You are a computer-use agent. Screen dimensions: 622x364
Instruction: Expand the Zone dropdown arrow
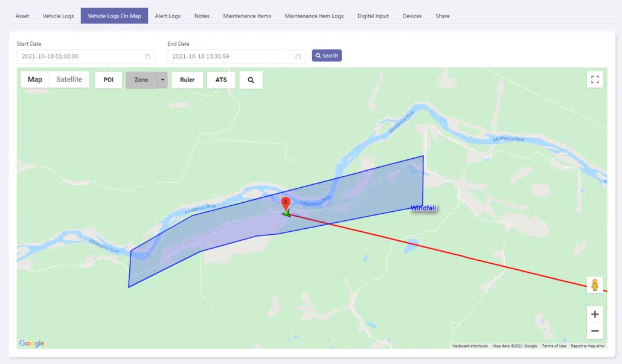click(x=162, y=80)
